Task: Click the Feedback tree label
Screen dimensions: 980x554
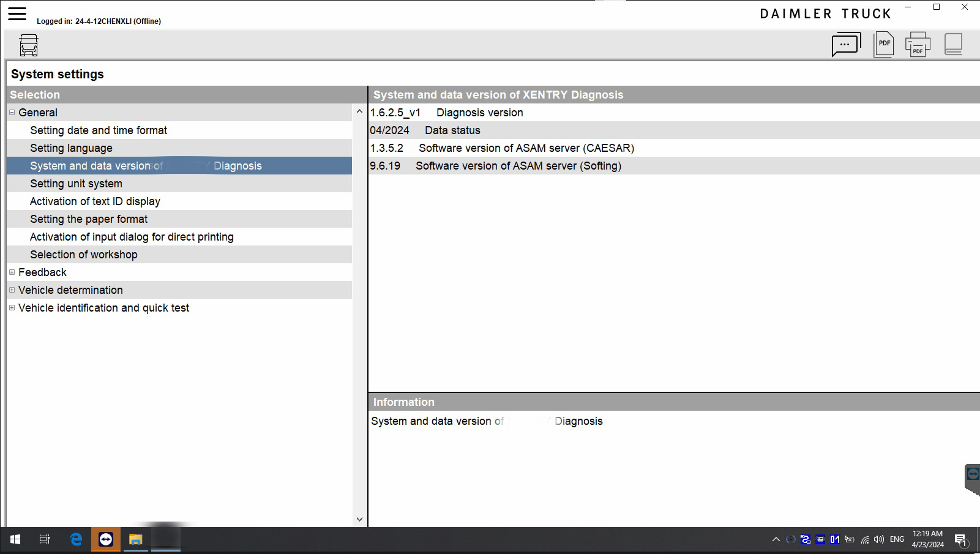Action: pos(42,272)
